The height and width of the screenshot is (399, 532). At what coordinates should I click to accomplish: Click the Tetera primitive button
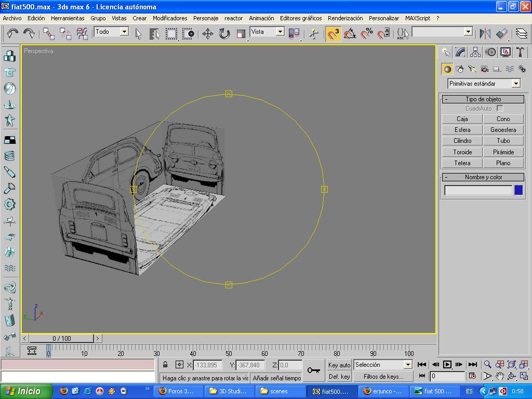pyautogui.click(x=462, y=163)
